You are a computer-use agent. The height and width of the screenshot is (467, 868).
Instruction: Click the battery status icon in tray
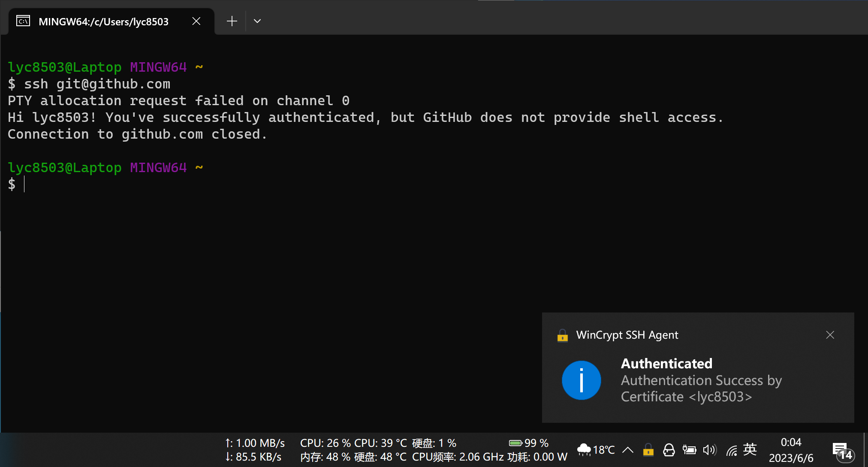pos(689,450)
